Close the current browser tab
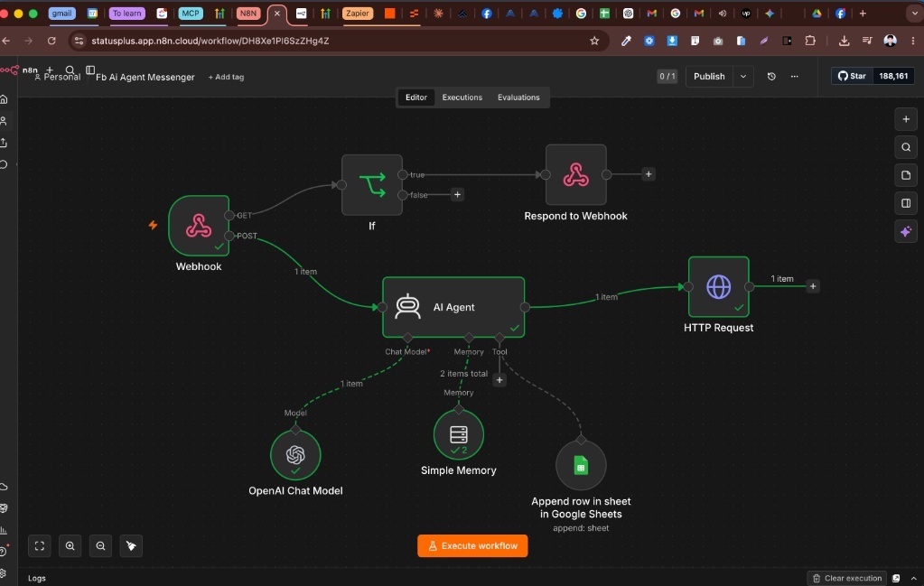The width and height of the screenshot is (924, 586). [277, 13]
